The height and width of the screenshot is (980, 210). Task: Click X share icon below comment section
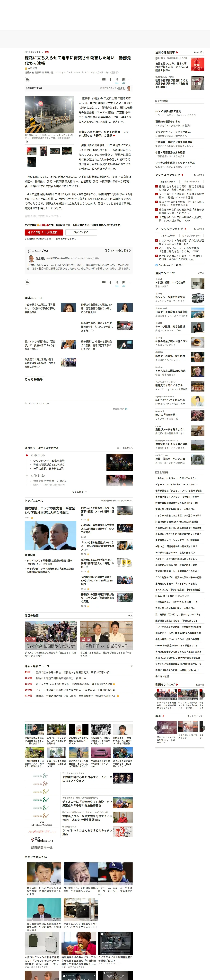117,282
